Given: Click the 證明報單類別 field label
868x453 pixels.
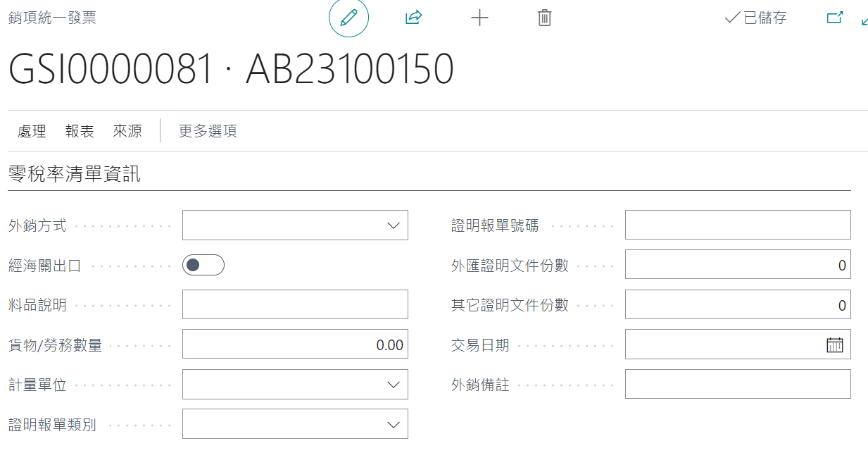Looking at the screenshot, I should click(52, 424).
